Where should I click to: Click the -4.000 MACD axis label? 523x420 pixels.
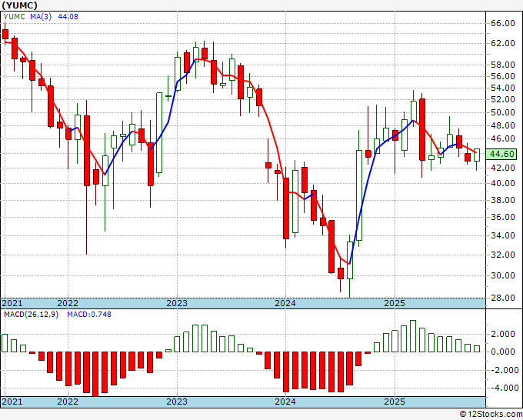(x=505, y=388)
